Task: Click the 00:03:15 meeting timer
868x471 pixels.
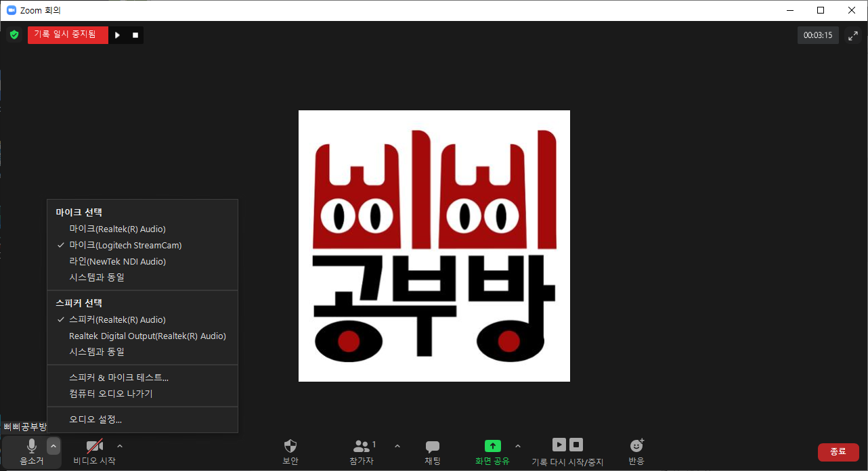Action: pyautogui.click(x=818, y=35)
